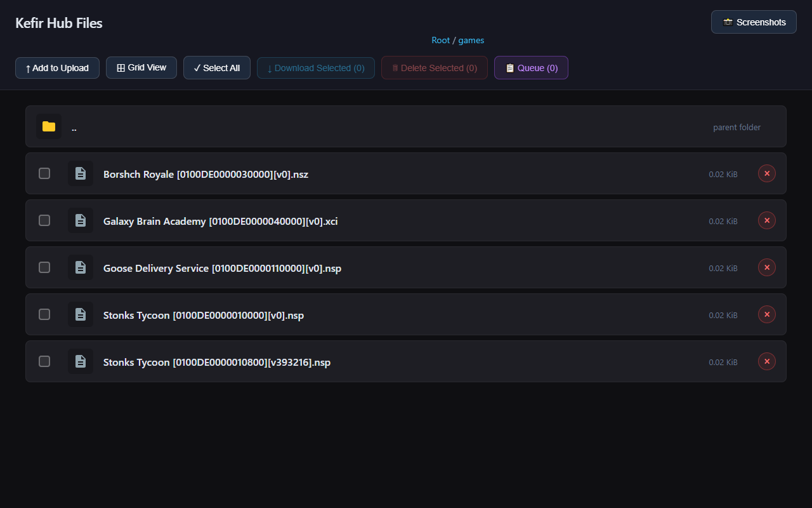This screenshot has width=812, height=508.
Task: Delete Galaxy Brain Academy with red X
Action: pos(767,220)
